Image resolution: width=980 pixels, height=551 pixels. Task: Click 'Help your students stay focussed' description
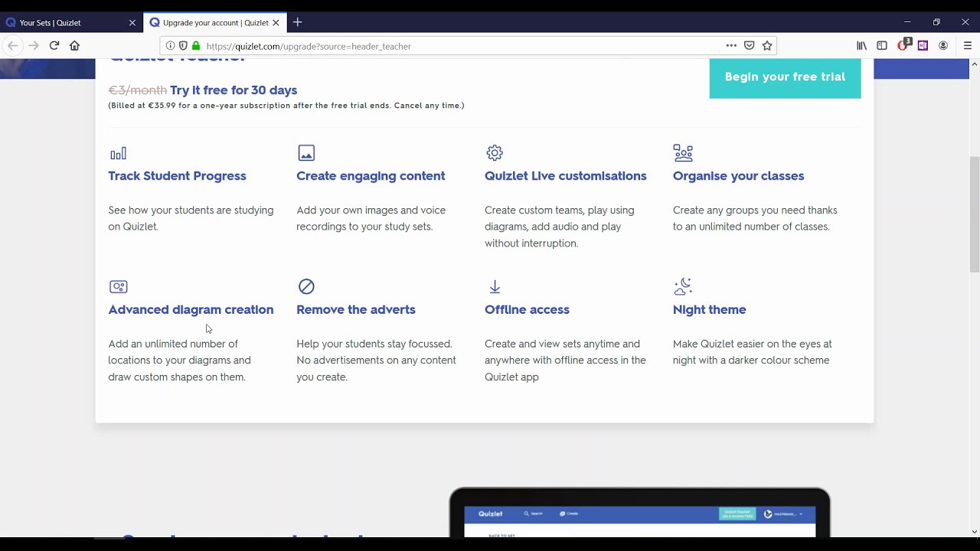click(x=376, y=360)
